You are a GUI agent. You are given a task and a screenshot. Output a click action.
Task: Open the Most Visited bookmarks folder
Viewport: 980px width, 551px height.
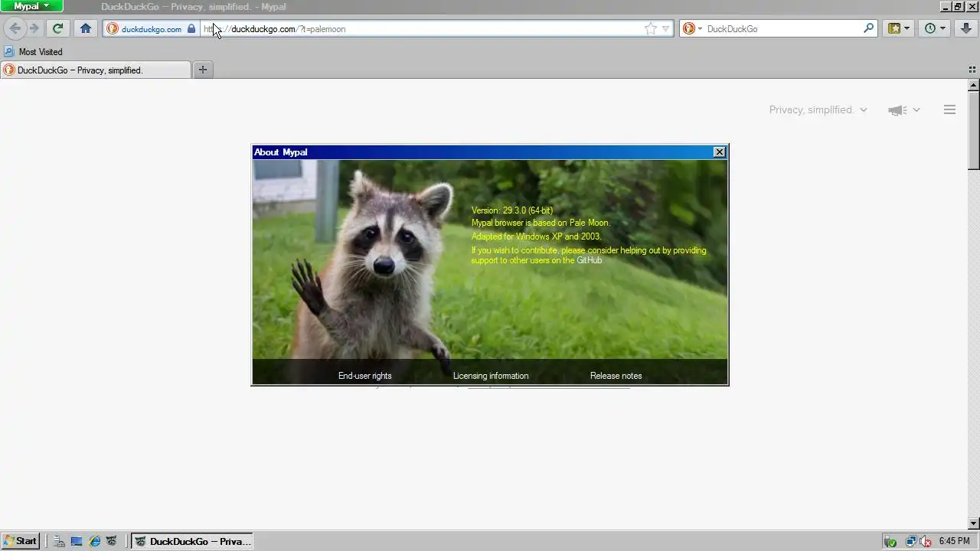(33, 52)
